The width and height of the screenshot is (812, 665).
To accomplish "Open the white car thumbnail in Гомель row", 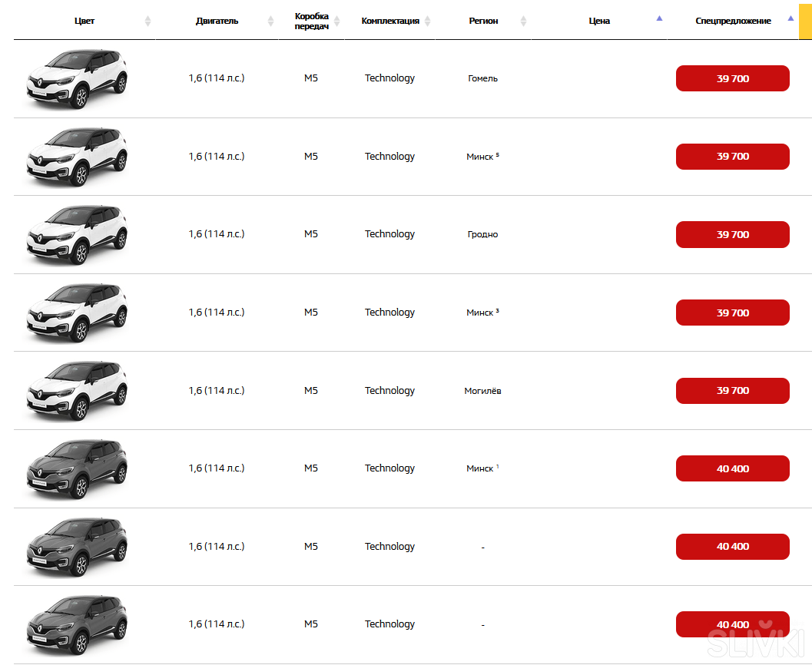I will [77, 78].
